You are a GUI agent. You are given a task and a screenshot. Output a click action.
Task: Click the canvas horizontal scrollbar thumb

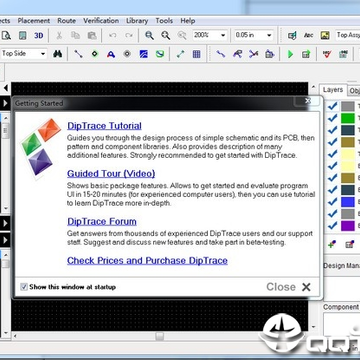160,336
